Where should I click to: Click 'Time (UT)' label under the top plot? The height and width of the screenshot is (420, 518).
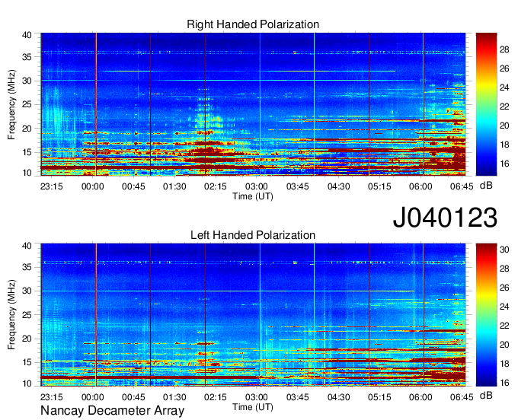pyautogui.click(x=253, y=196)
